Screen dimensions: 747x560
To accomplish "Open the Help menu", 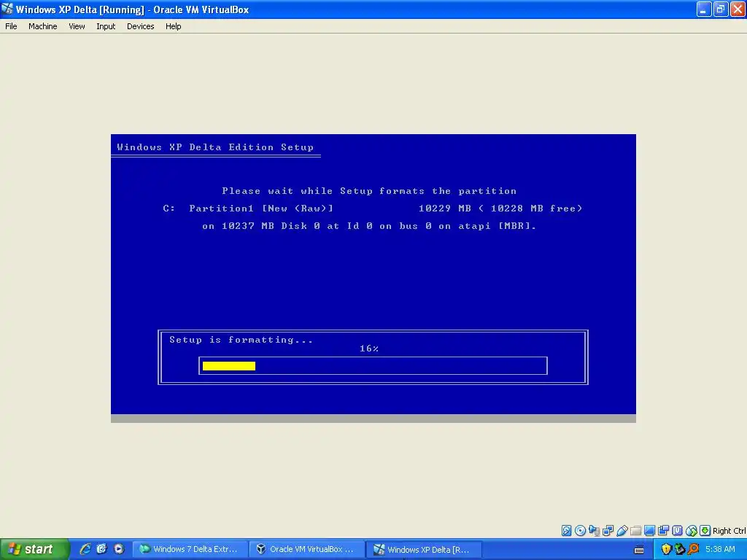I will pyautogui.click(x=174, y=26).
